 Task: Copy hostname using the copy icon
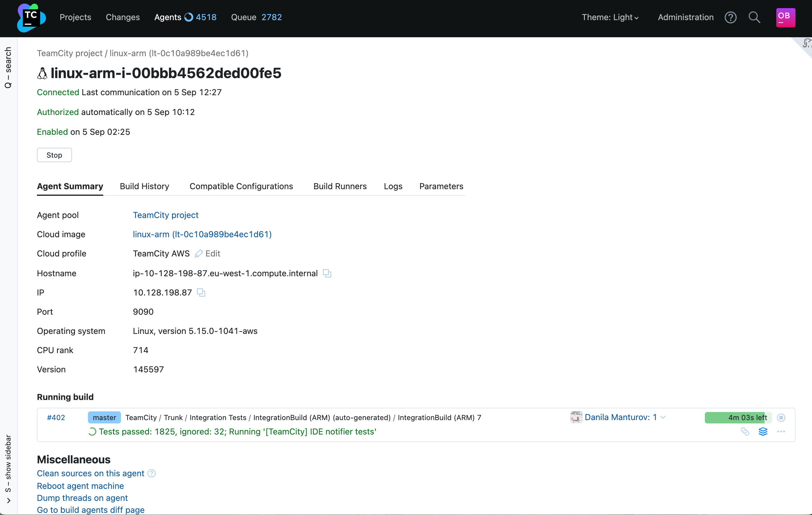pos(327,273)
